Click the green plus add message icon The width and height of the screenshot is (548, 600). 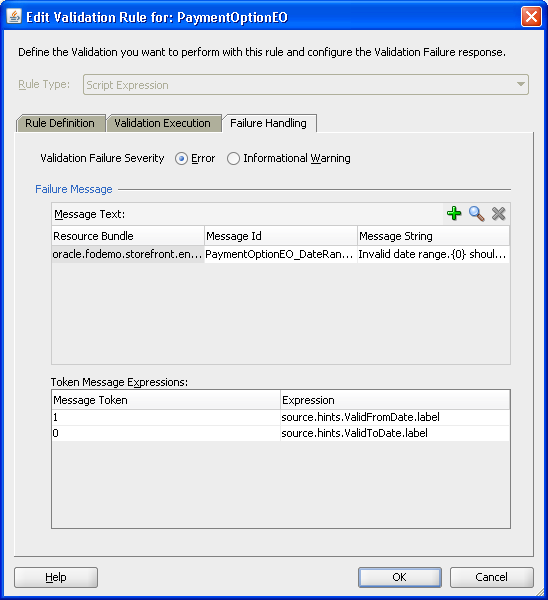454,214
